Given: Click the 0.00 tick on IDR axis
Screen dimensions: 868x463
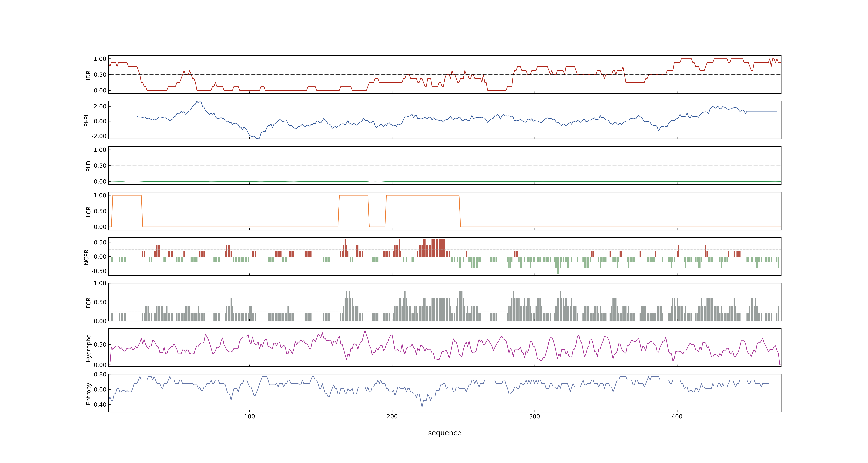Looking at the screenshot, I should coord(100,90).
